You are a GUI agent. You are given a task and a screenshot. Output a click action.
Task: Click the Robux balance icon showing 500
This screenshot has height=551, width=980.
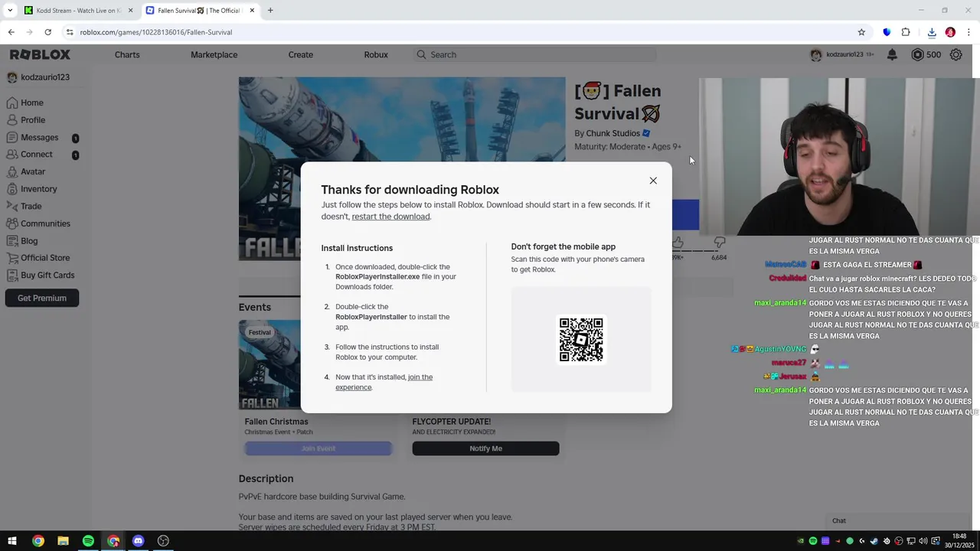(917, 54)
